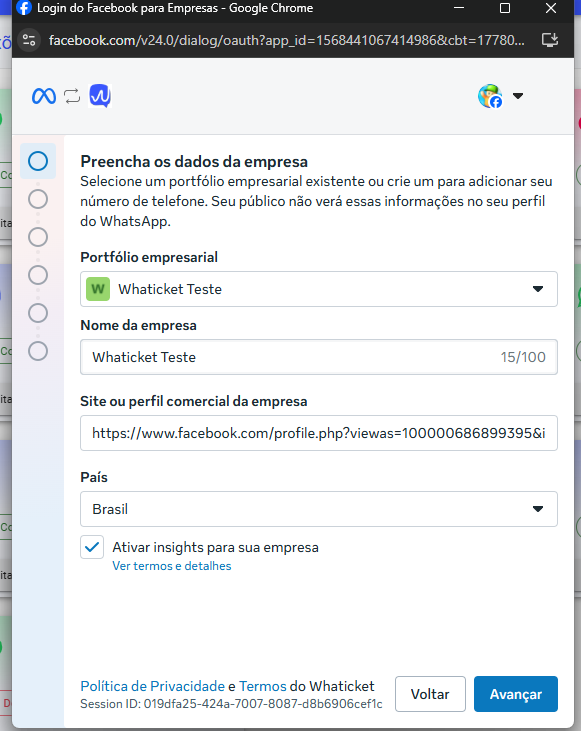
Task: Click the Site ou perfil comercial field
Action: (x=319, y=433)
